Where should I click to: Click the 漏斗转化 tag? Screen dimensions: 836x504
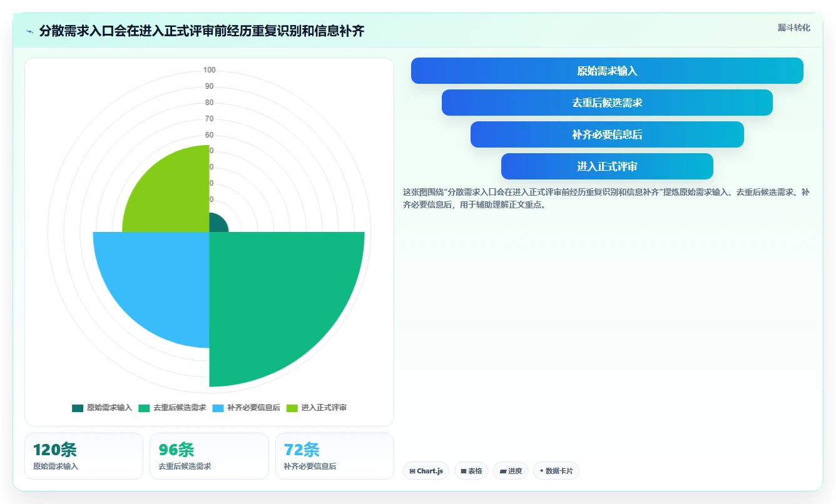[x=793, y=28]
